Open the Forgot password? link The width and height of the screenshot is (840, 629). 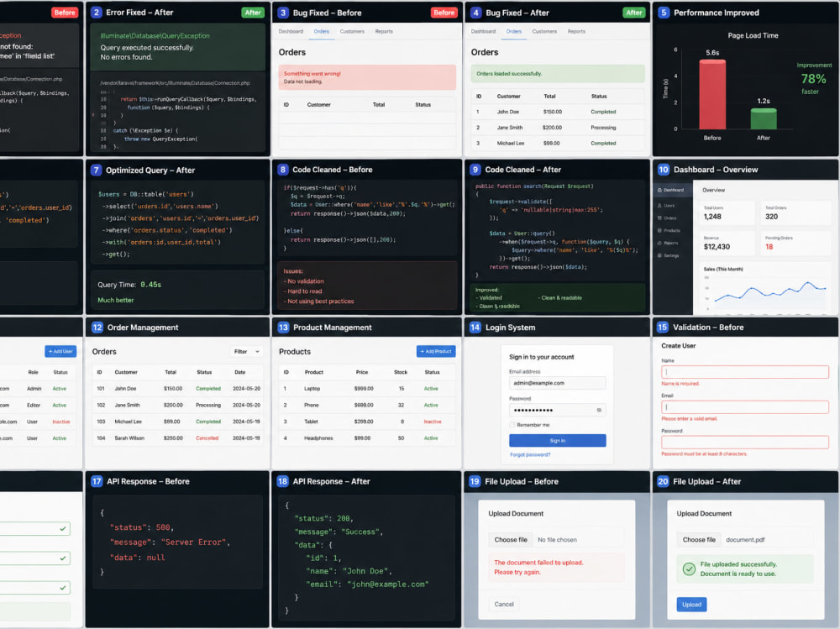point(530,455)
